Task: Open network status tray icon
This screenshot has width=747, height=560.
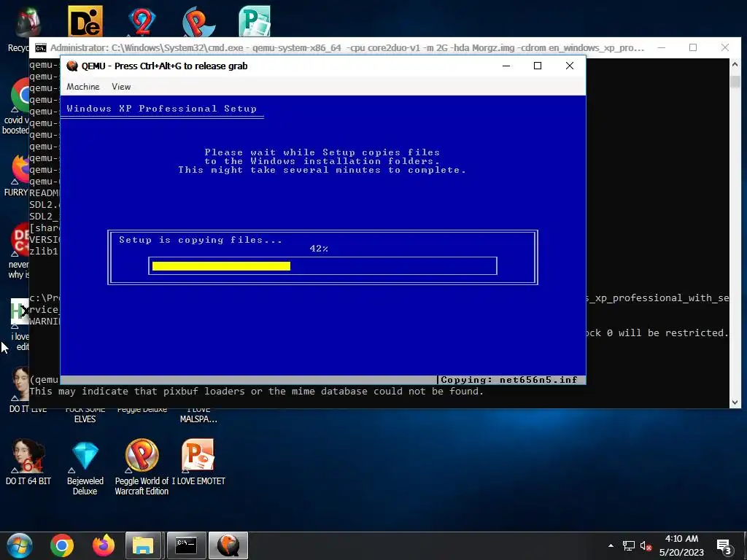Action: coord(628,545)
